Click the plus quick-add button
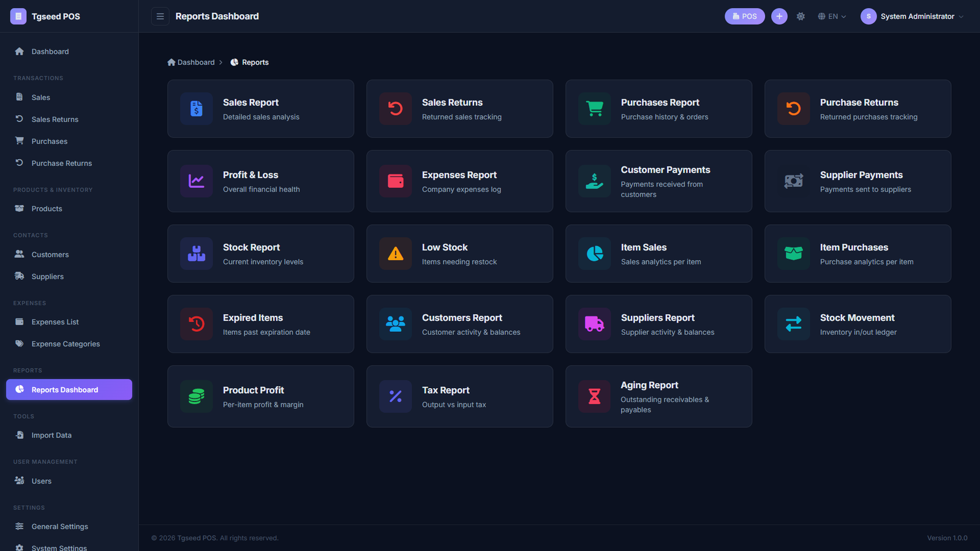This screenshot has width=980, height=551. (779, 17)
